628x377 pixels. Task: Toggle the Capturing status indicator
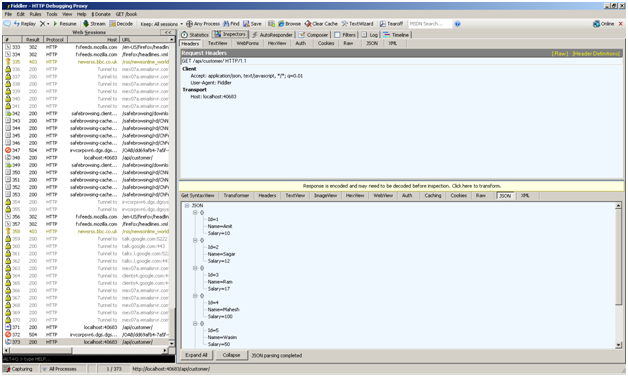[x=19, y=369]
